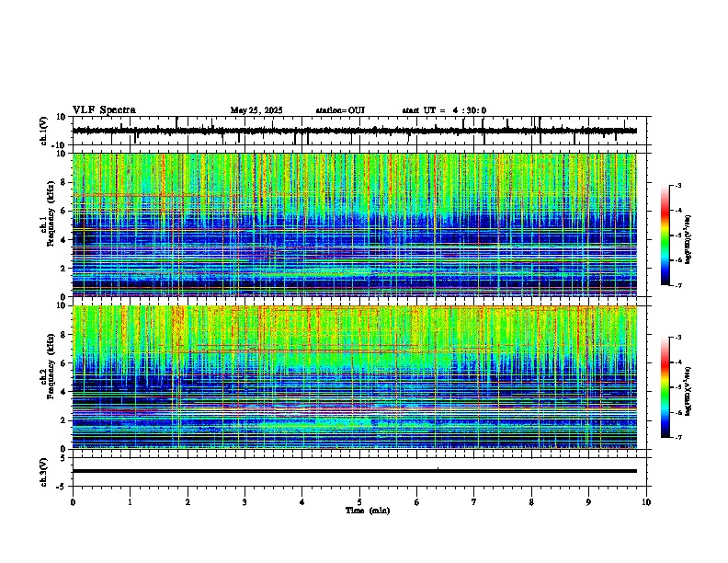728x563 pixels.
Task: Click the ch.2 spectrogram plot area
Action: coord(355,377)
